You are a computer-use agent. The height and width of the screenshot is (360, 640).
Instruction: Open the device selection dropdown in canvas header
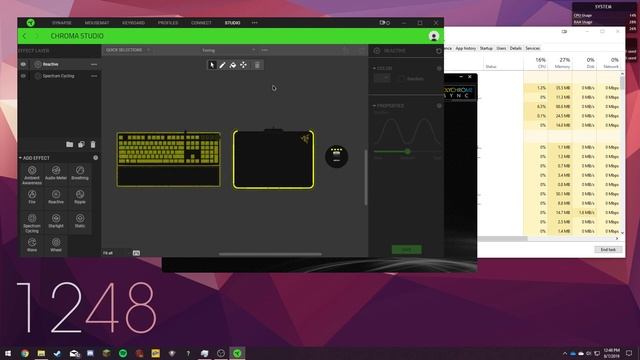click(228, 50)
